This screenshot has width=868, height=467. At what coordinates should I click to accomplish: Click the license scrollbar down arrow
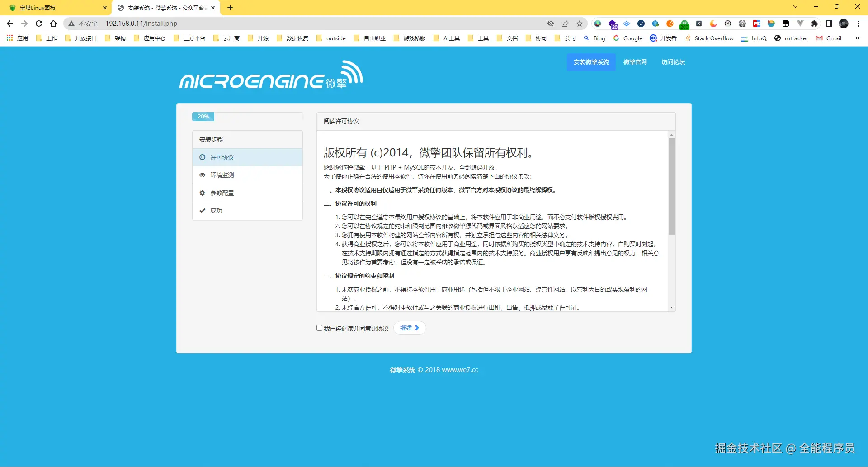[x=671, y=307]
